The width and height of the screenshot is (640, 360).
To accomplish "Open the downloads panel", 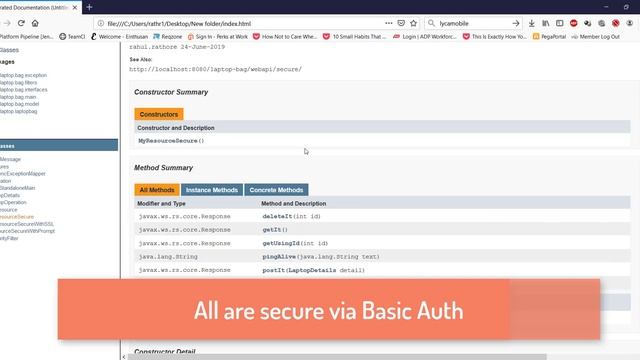I will click(x=531, y=23).
